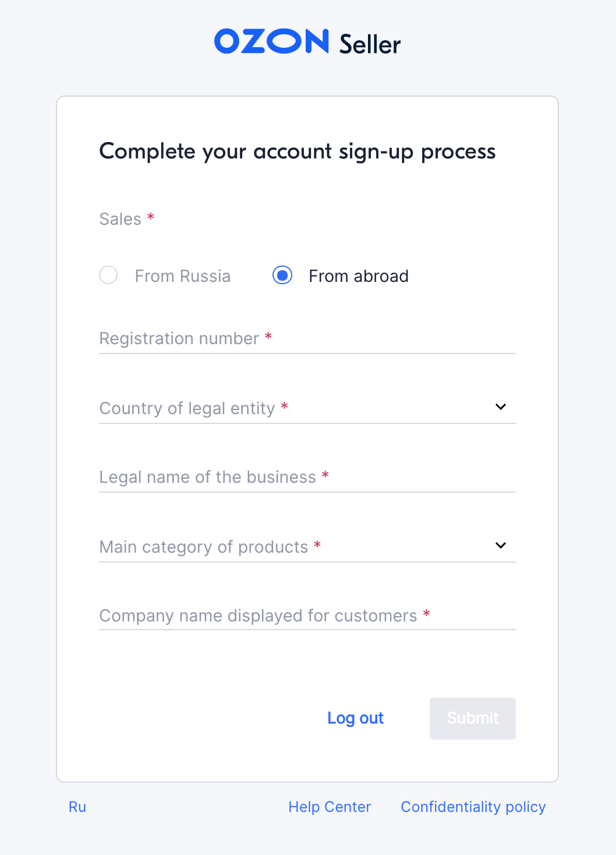Click the Log out link
Screen dimensions: 616x855
[355, 718]
